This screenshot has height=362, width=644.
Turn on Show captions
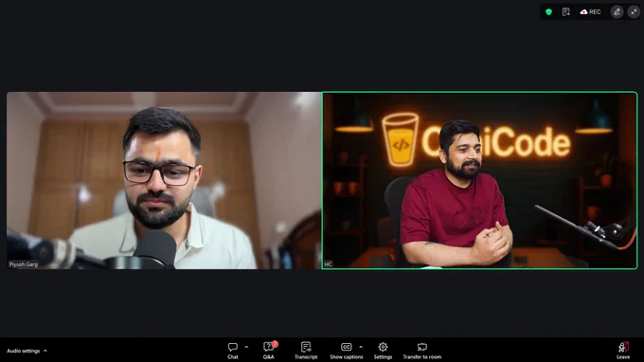347,351
